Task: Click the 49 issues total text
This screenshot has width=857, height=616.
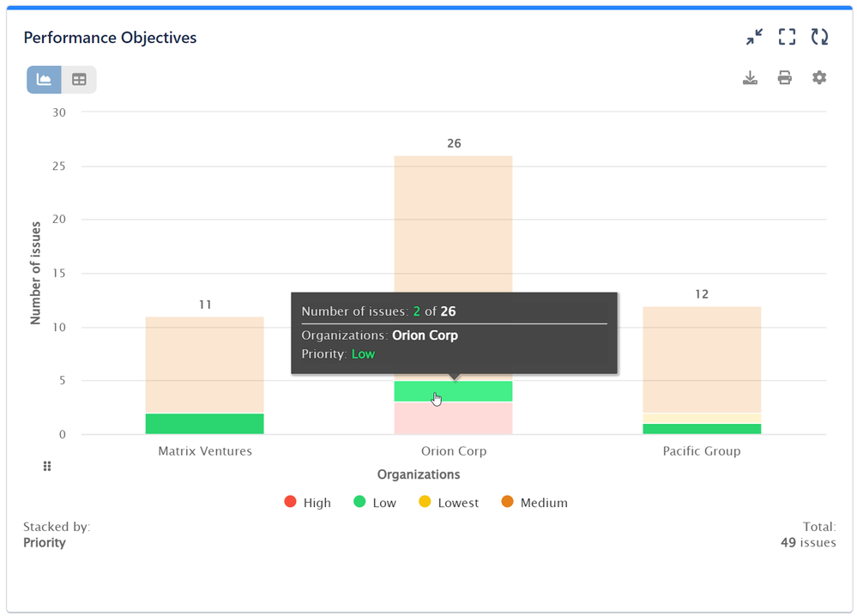Action: click(x=807, y=542)
